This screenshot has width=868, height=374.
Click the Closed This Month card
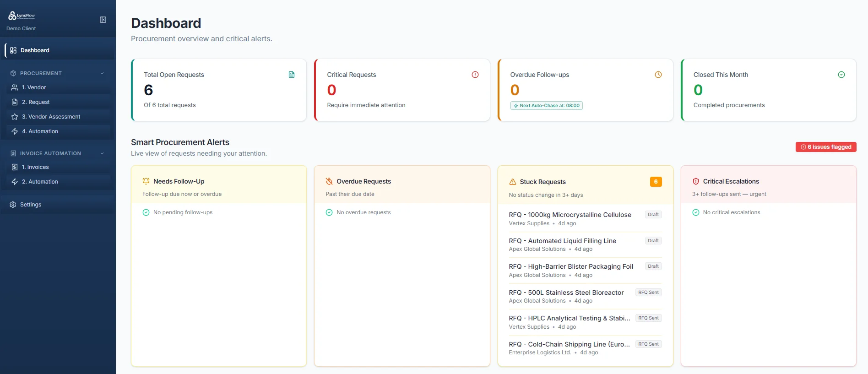[769, 90]
